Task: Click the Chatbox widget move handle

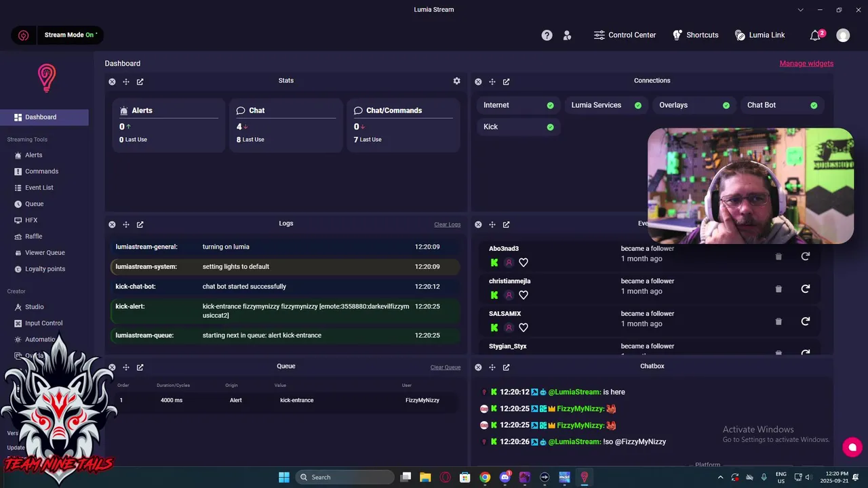Action: tap(492, 367)
